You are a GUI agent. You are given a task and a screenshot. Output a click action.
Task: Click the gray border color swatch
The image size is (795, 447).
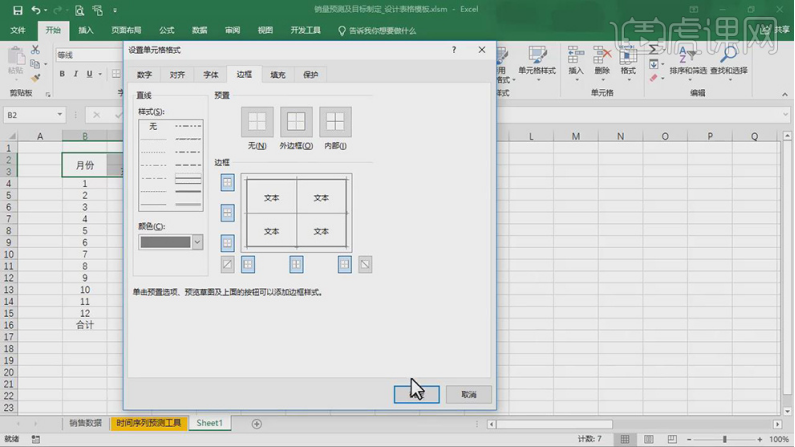tap(165, 242)
